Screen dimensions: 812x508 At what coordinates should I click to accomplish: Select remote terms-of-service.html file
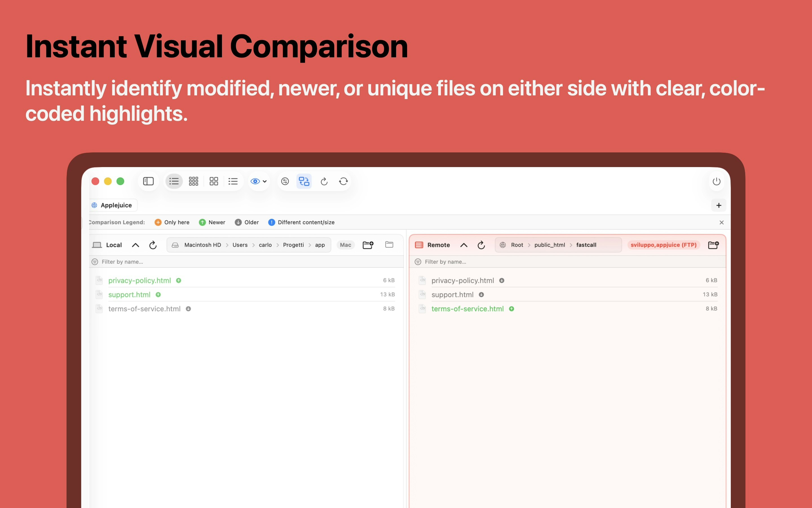pos(568,308)
